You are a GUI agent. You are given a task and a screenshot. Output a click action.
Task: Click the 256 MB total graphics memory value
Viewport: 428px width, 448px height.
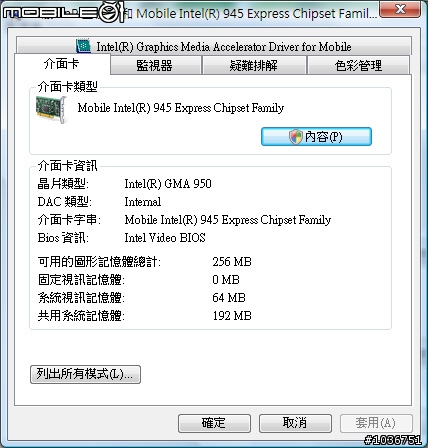coord(232,262)
